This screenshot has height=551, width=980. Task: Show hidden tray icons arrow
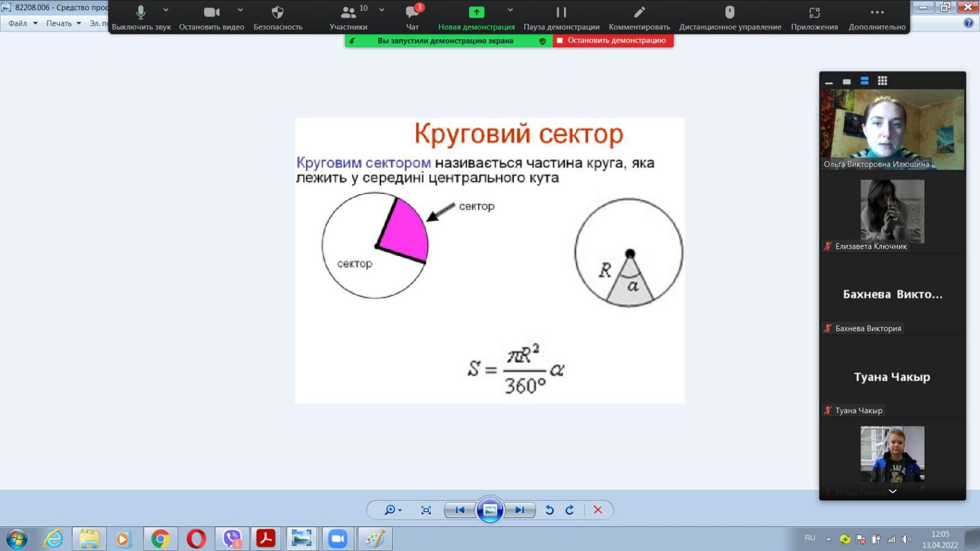[828, 539]
